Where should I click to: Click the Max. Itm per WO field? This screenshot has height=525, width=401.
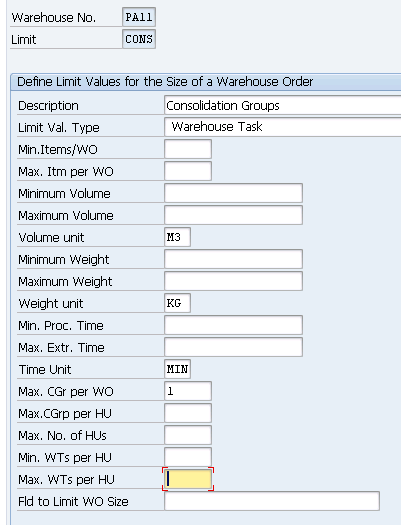coord(188,171)
